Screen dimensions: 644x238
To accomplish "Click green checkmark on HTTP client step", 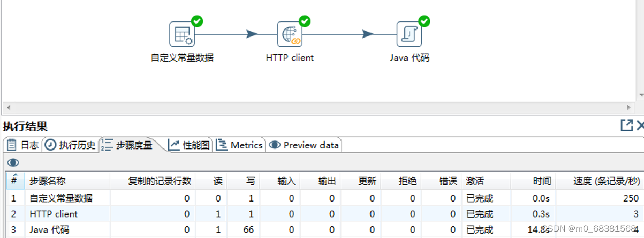I will tap(305, 21).
